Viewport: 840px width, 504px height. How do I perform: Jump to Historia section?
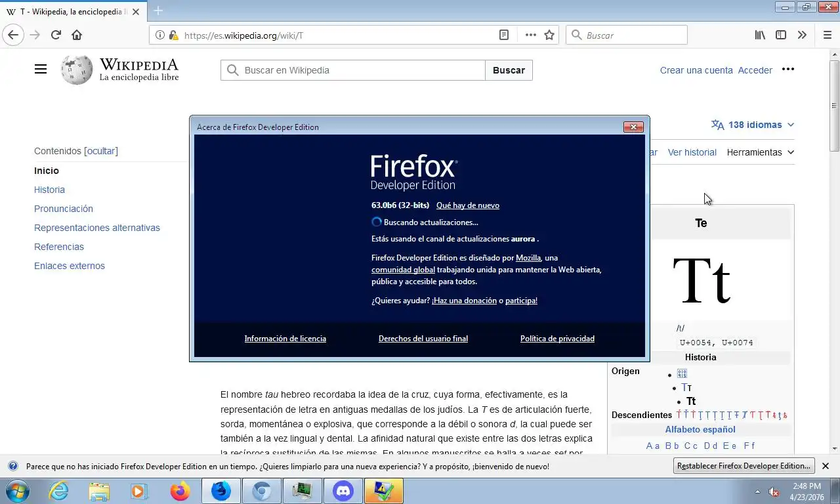point(49,190)
